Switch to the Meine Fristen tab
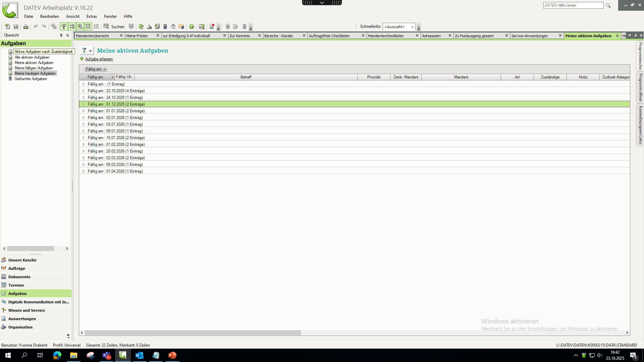Screen dimensions: 644x362 coord(137,36)
